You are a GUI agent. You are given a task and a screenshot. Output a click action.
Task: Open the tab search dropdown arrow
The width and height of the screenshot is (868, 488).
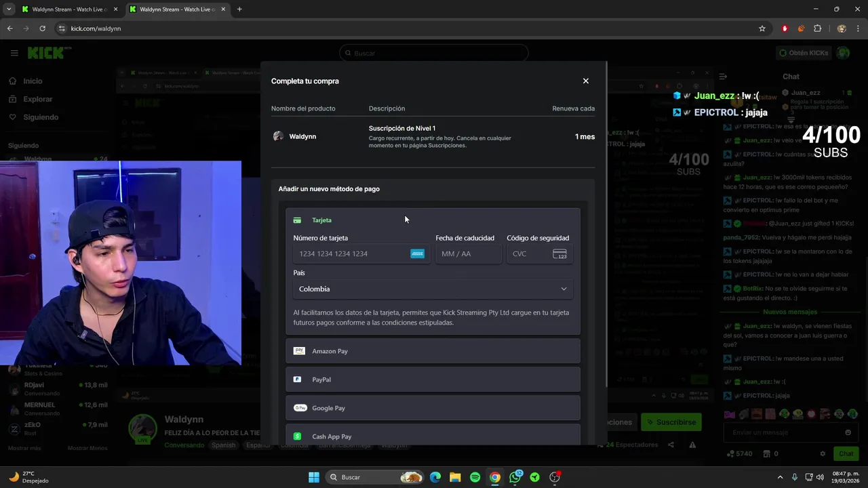pos(9,9)
